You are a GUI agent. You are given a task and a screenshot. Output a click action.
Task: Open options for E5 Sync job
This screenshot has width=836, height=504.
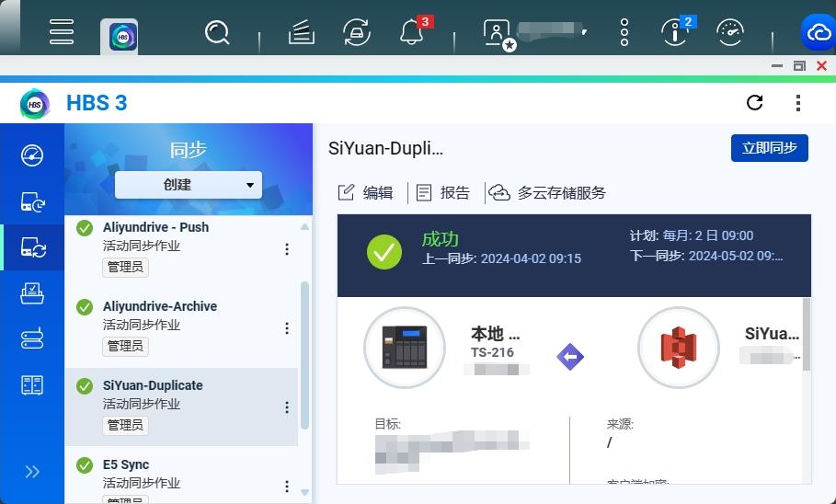(287, 487)
